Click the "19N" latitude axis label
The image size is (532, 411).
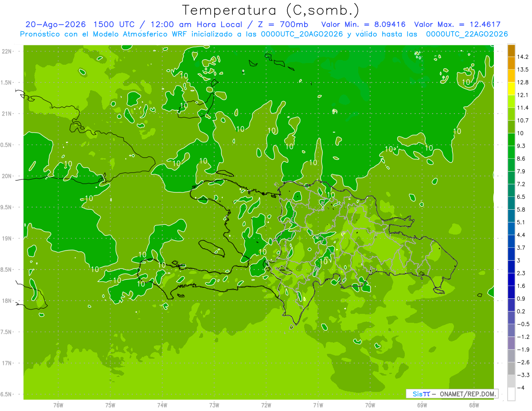pos(8,239)
